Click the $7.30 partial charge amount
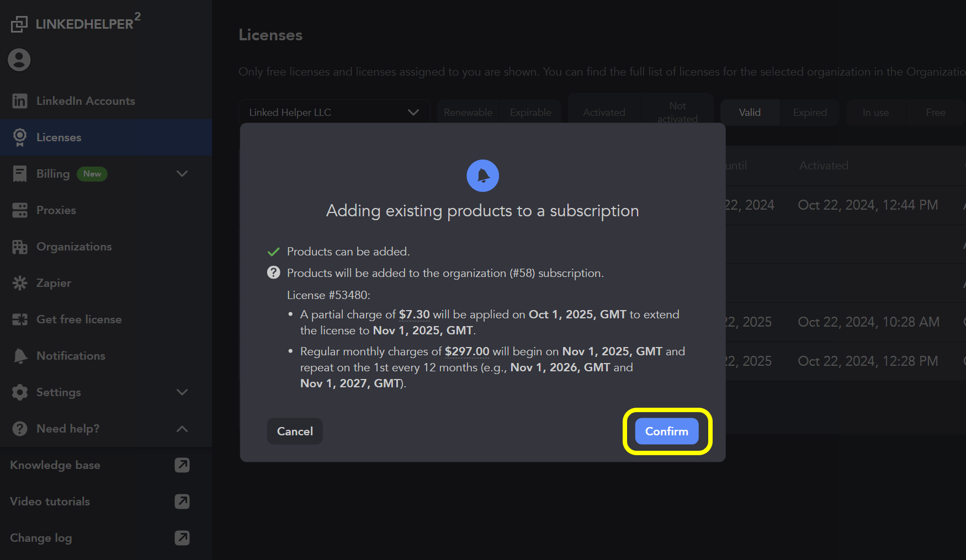The image size is (966, 560). (414, 314)
